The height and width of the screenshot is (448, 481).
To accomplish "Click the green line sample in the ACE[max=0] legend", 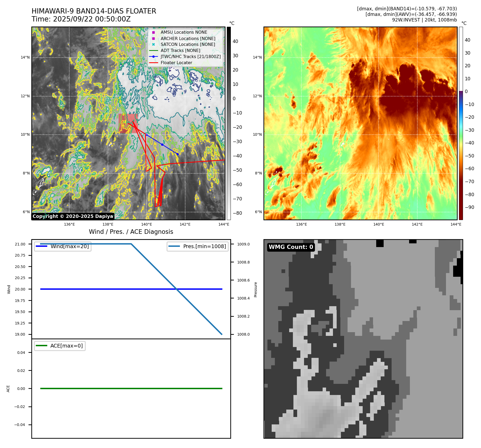I will pos(42,346).
